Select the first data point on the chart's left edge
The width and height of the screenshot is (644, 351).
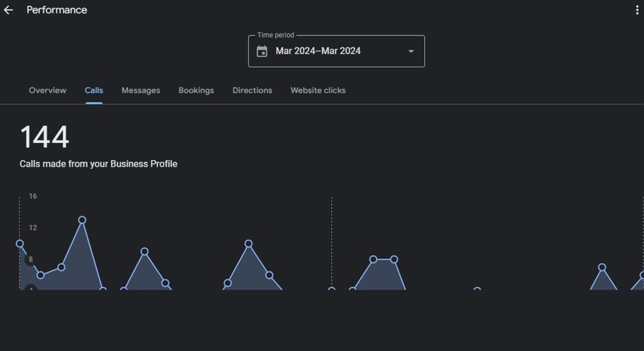tap(20, 244)
